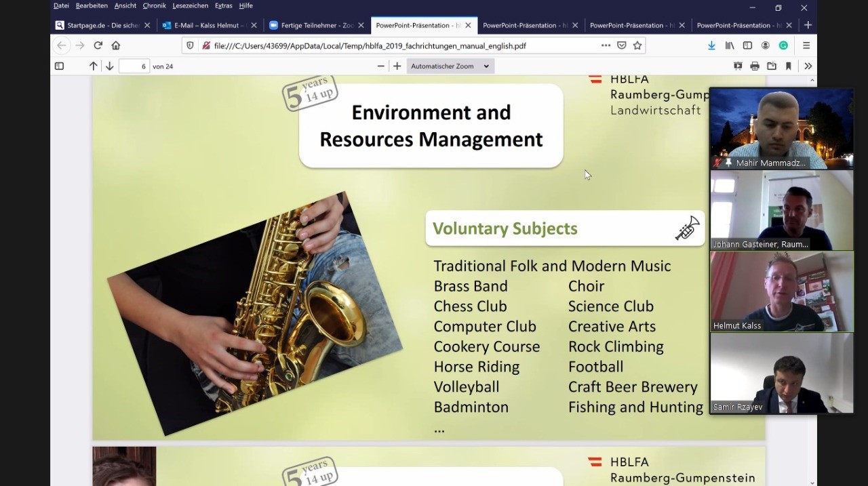This screenshot has height=486, width=868.
Task: Go to previous PDF page arrow
Action: (94, 66)
